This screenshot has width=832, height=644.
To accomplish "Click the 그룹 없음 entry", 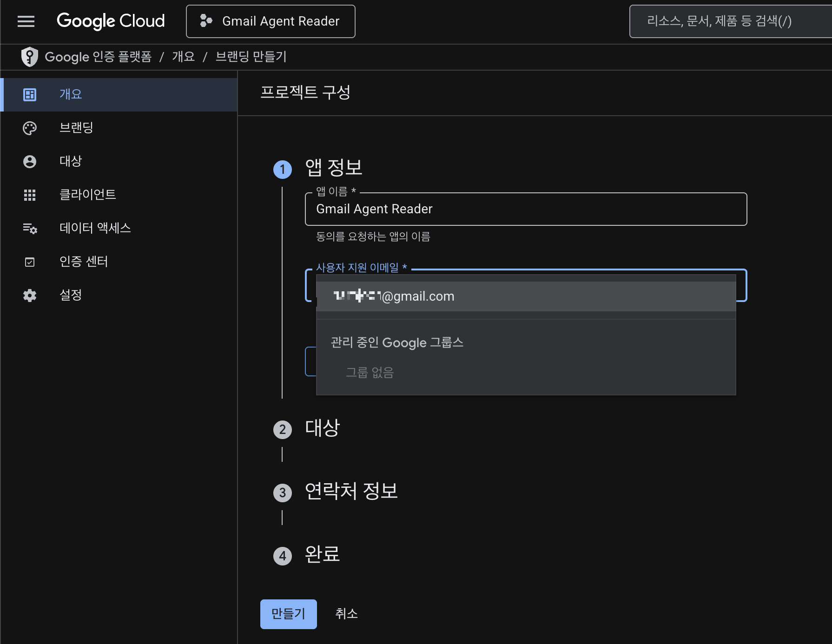I will click(370, 373).
